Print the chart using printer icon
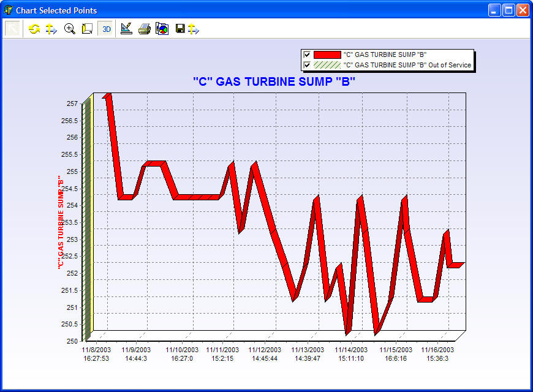 [x=144, y=29]
